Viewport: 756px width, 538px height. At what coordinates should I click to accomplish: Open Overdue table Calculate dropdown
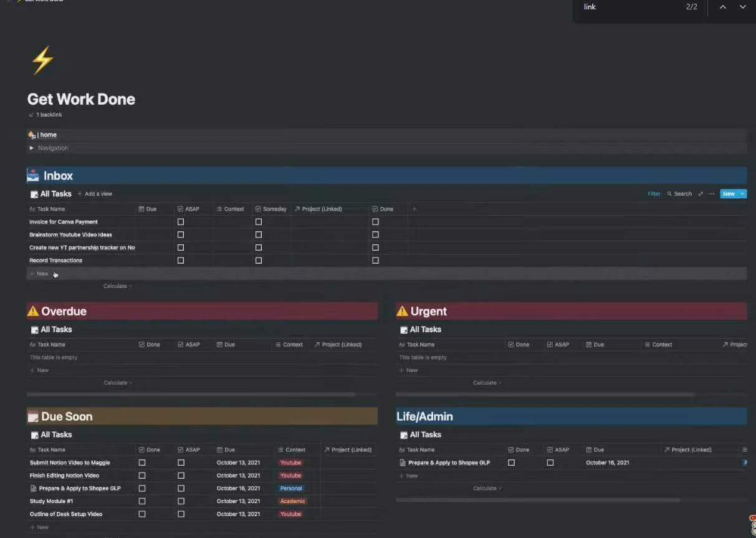[x=118, y=383]
